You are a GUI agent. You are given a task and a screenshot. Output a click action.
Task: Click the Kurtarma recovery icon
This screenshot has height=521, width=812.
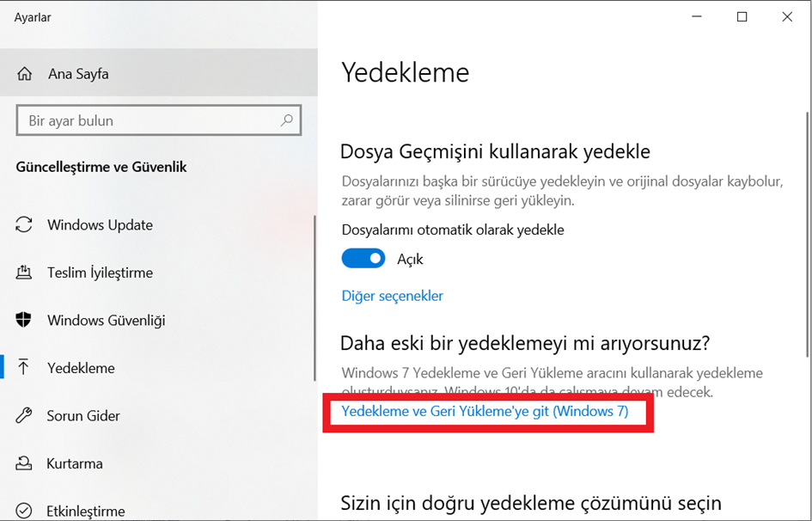click(24, 463)
